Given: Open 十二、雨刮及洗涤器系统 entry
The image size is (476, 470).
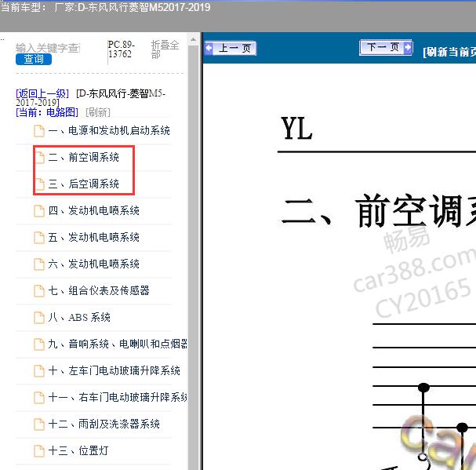Looking at the screenshot, I should [104, 424].
